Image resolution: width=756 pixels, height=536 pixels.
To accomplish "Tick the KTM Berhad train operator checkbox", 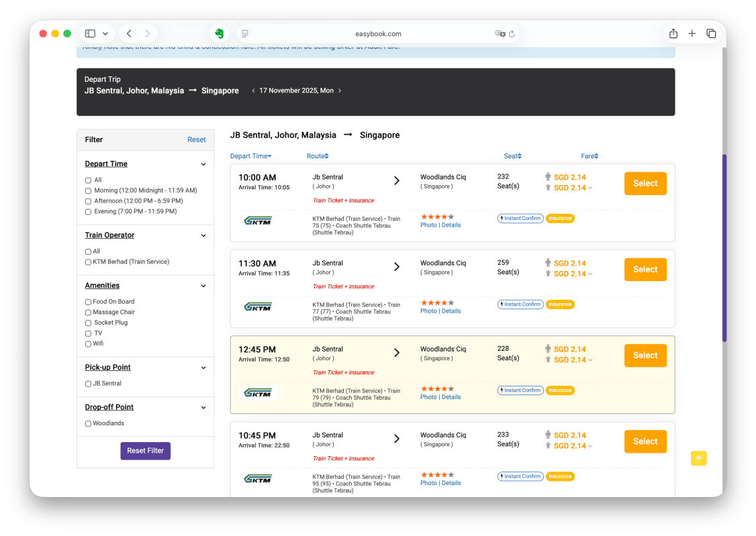I will (88, 262).
